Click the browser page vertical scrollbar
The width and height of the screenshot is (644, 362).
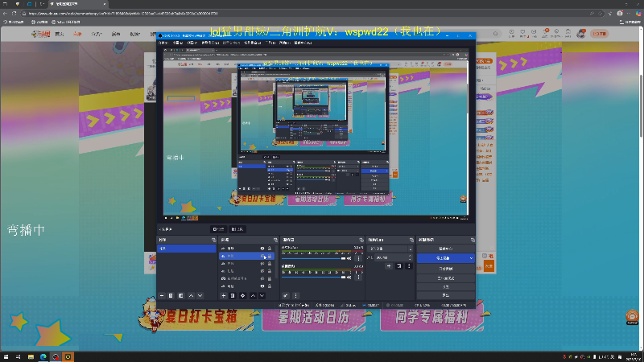(x=642, y=107)
